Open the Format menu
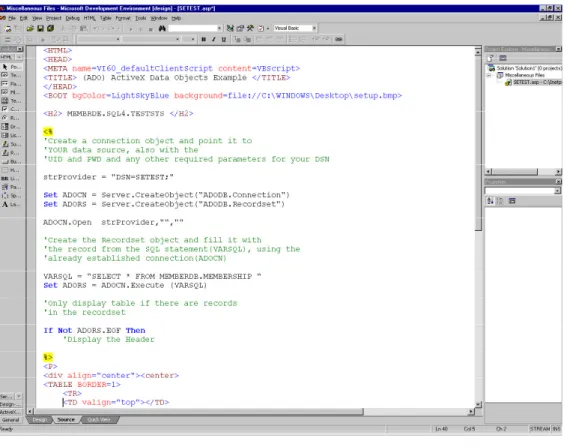 123,18
